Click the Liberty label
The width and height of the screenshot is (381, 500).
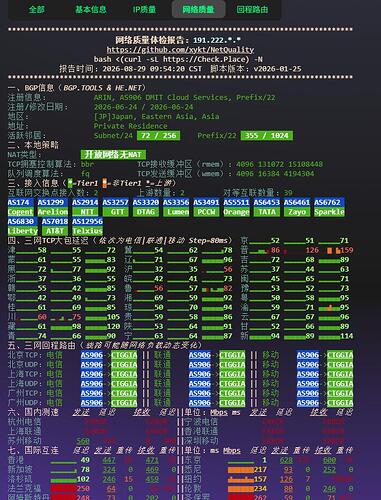22,231
